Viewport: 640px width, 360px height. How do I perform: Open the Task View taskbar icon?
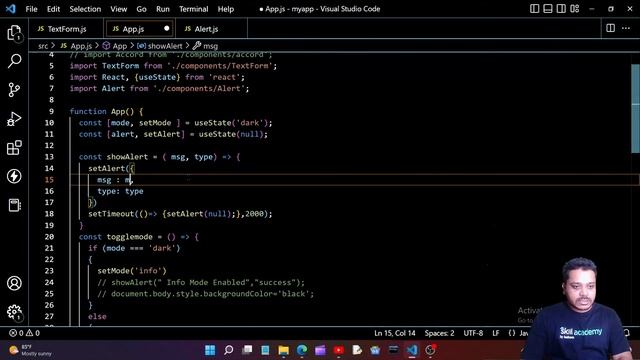click(x=247, y=350)
